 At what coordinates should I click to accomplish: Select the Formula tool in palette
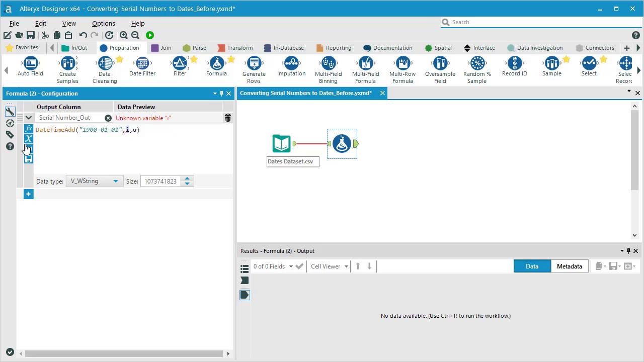click(x=216, y=67)
